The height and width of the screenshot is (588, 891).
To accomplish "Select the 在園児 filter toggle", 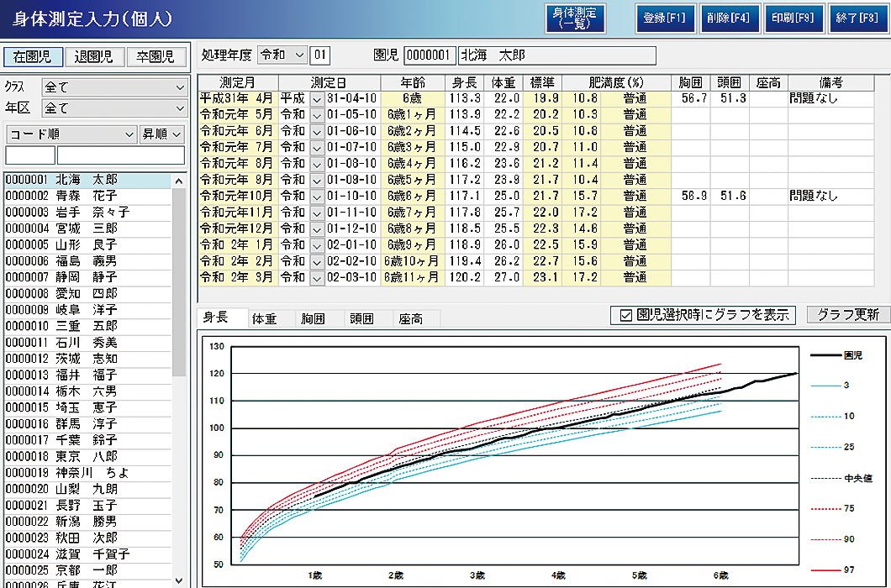I will (32, 57).
